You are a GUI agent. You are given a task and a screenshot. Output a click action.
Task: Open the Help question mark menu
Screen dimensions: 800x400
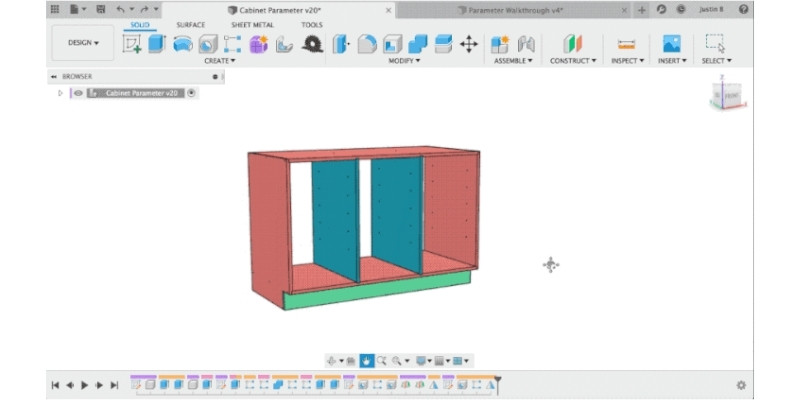(x=743, y=9)
